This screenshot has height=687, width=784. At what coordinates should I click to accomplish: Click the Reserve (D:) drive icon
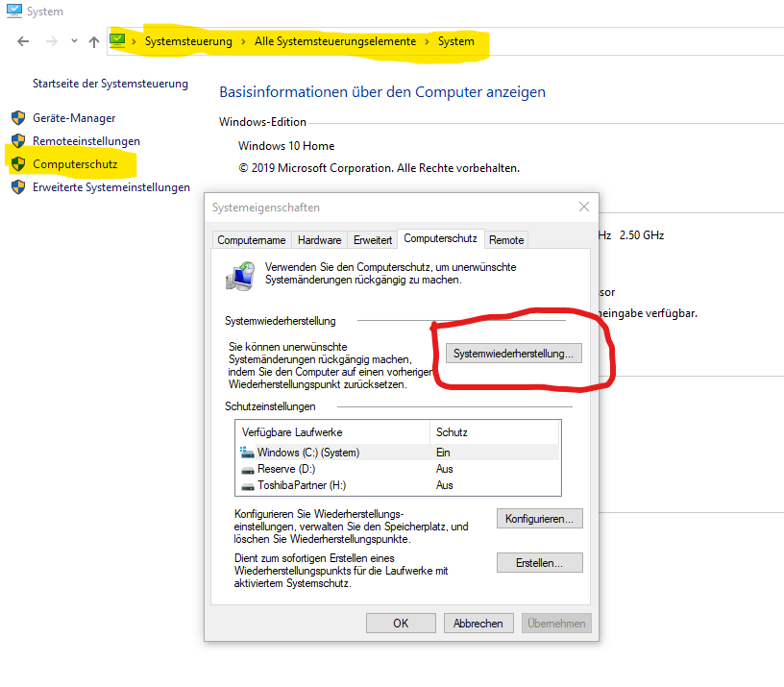point(248,470)
